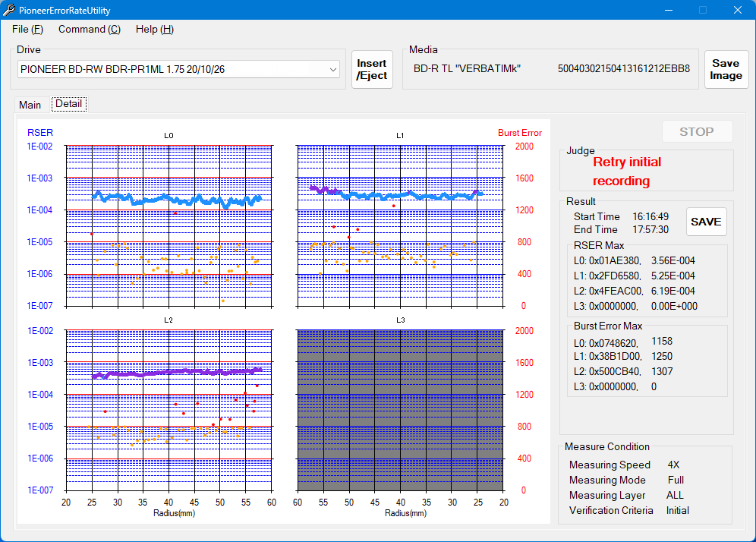The height and width of the screenshot is (542, 756).
Task: Click the media ID text field
Action: pyautogui.click(x=622, y=69)
